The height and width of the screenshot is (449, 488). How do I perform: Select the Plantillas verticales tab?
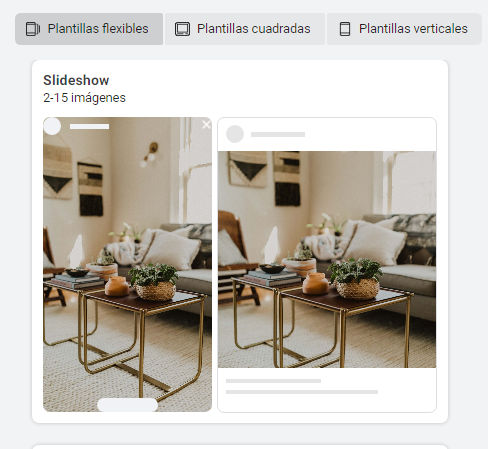[x=404, y=29]
